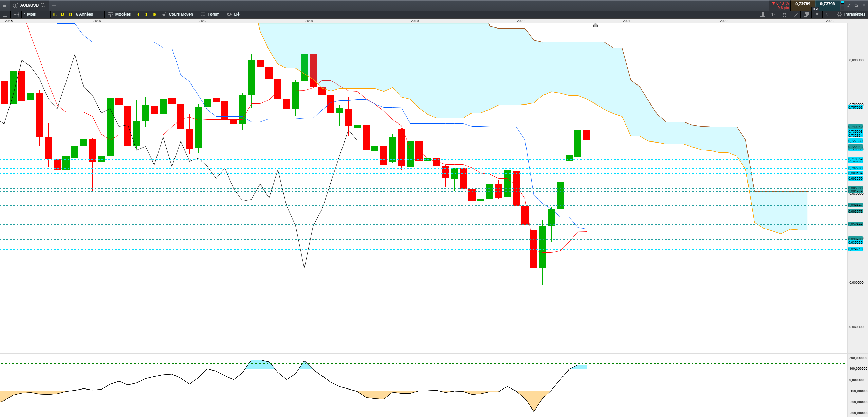The height and width of the screenshot is (417, 868).
Task: Toggle the crosshair grid selection tool
Action: click(784, 14)
